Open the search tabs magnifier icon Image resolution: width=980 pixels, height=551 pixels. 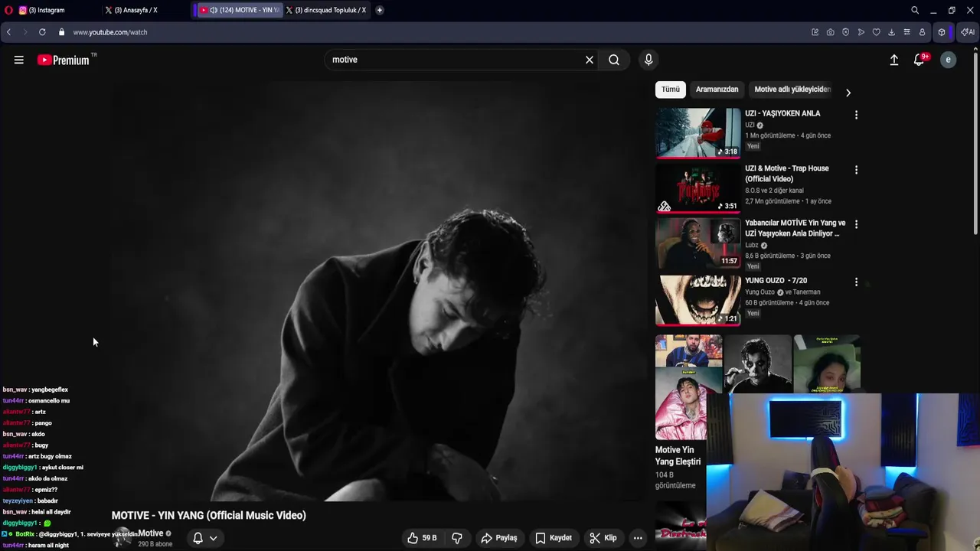tap(915, 10)
